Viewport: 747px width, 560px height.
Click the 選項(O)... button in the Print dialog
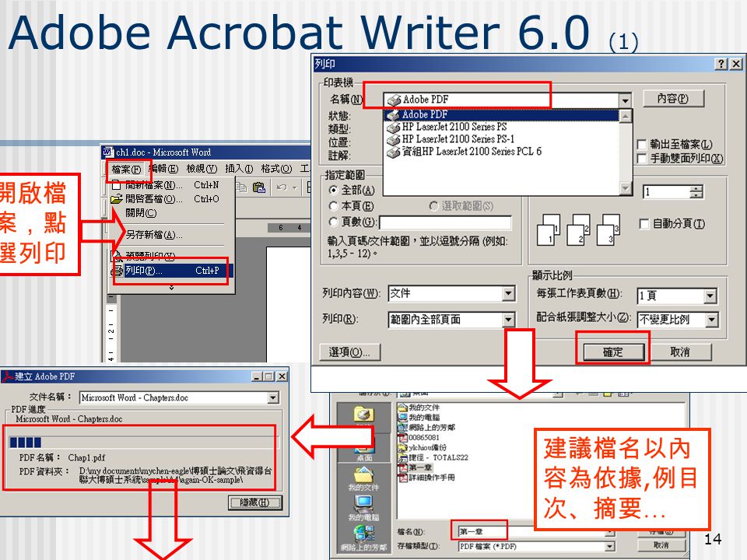tap(350, 352)
